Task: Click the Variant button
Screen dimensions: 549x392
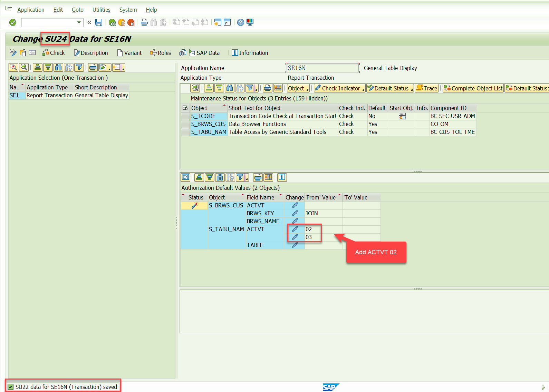Action: 129,53
